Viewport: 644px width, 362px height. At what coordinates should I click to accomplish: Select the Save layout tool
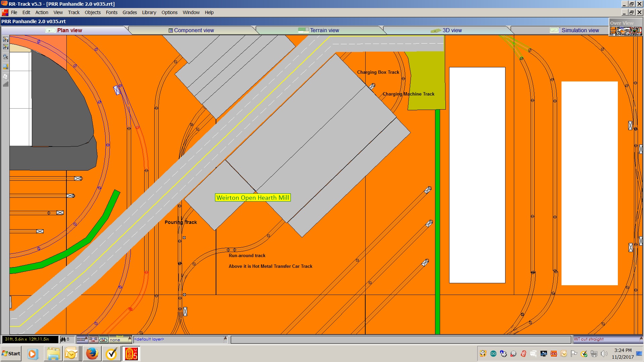pyautogui.click(x=6, y=39)
